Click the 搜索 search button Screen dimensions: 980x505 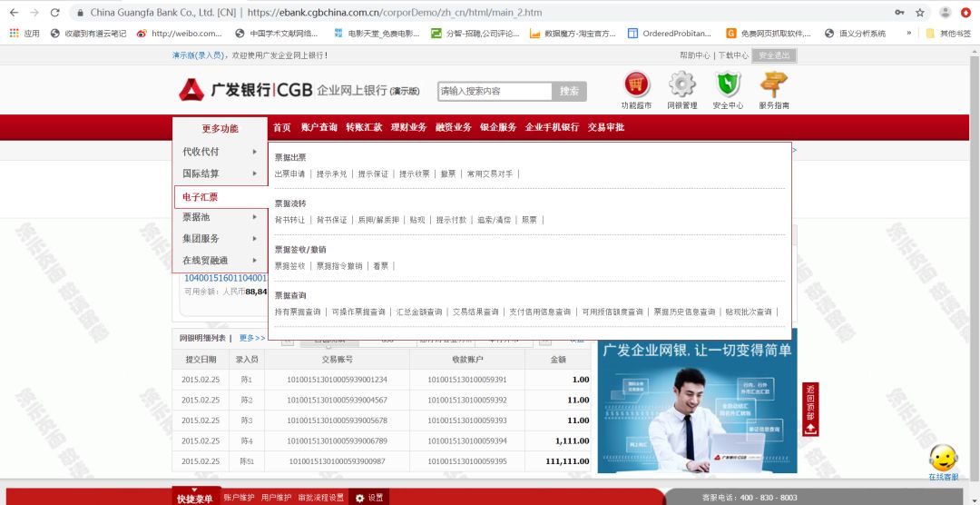click(569, 91)
